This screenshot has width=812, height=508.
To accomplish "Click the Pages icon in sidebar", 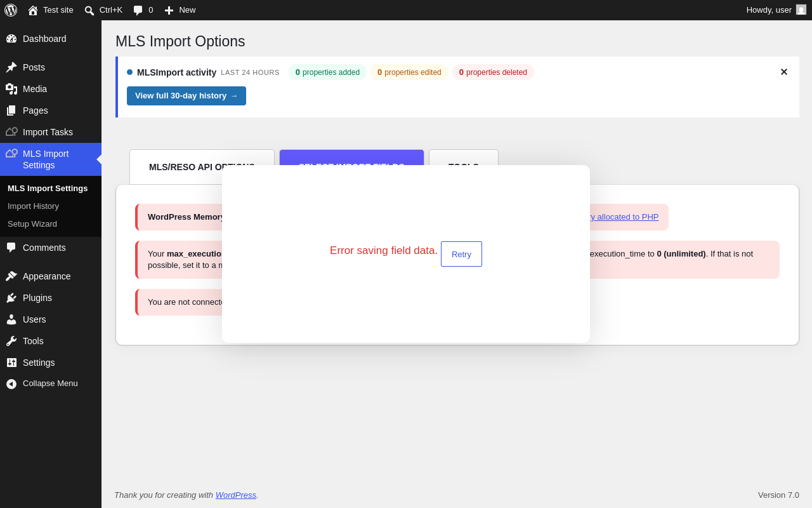I will (11, 110).
